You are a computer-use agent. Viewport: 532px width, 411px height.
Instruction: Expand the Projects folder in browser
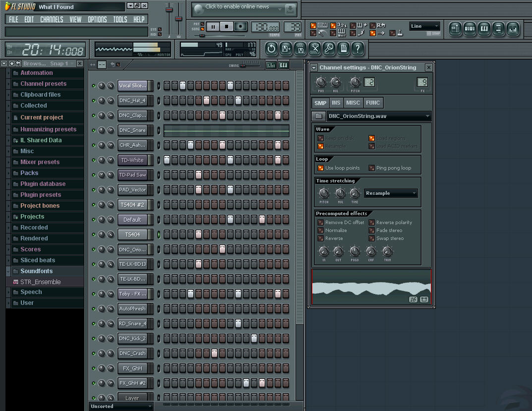pyautogui.click(x=8, y=217)
